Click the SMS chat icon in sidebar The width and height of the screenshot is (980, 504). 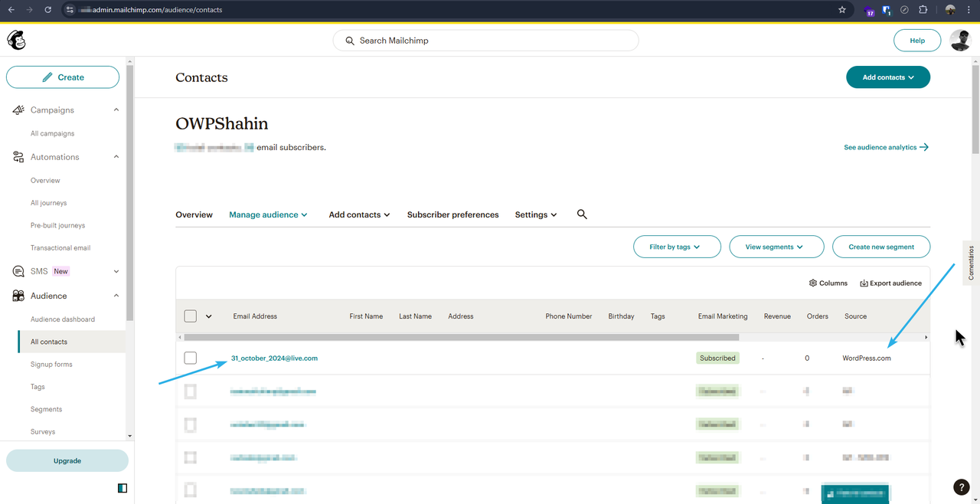(x=18, y=271)
